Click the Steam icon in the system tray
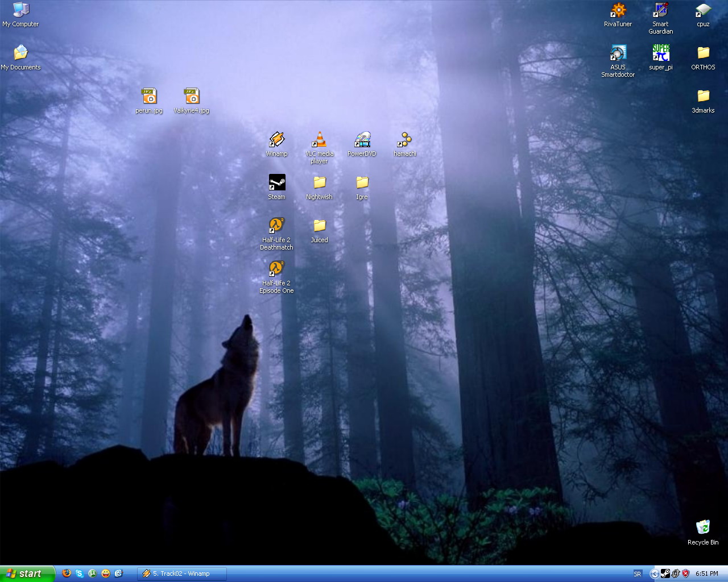 664,573
